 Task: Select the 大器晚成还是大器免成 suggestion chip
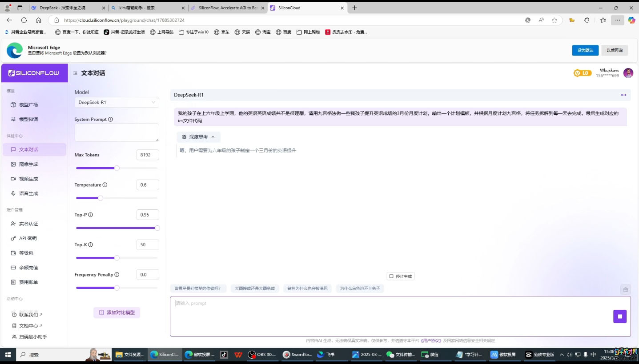pyautogui.click(x=255, y=288)
